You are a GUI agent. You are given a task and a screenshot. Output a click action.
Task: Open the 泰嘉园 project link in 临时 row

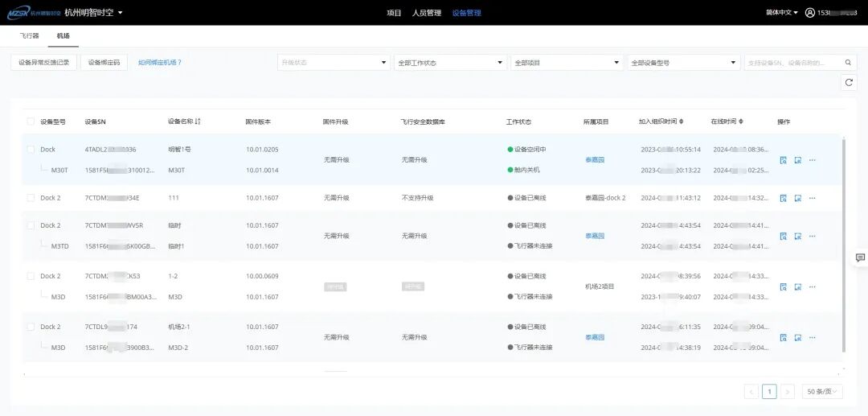(595, 236)
